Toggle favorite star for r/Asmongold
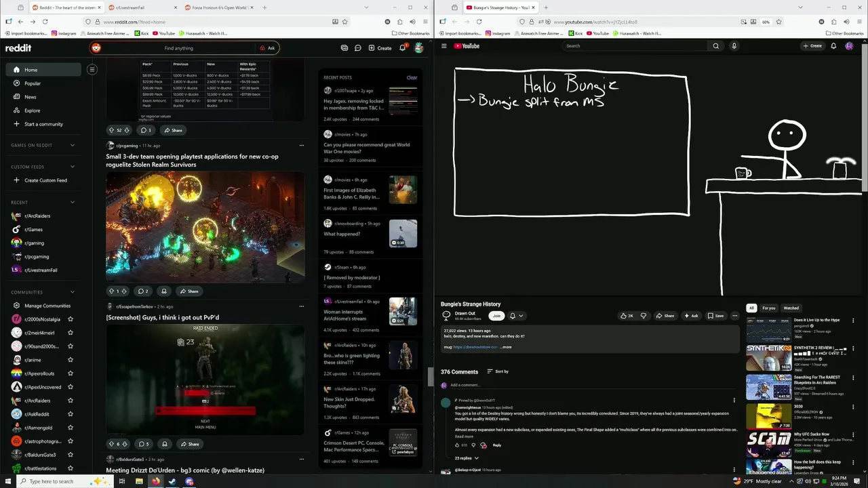Viewport: 868px width, 488px height. click(x=71, y=428)
